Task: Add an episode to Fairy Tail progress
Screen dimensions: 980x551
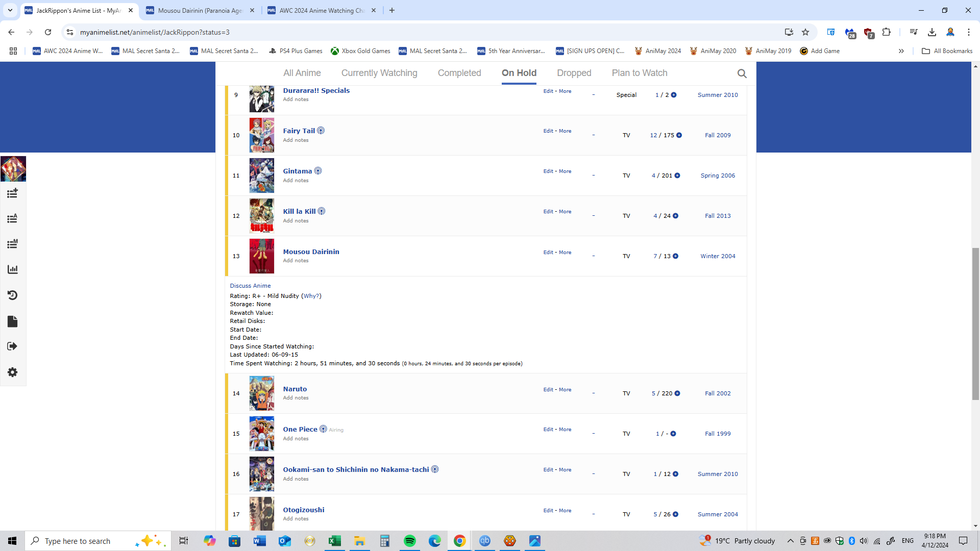Action: pos(679,135)
